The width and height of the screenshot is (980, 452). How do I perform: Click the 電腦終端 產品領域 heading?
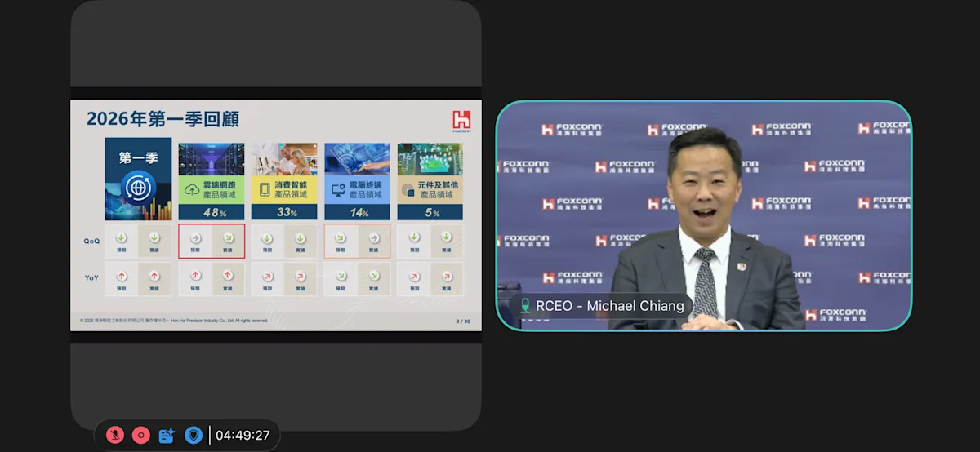pyautogui.click(x=364, y=190)
